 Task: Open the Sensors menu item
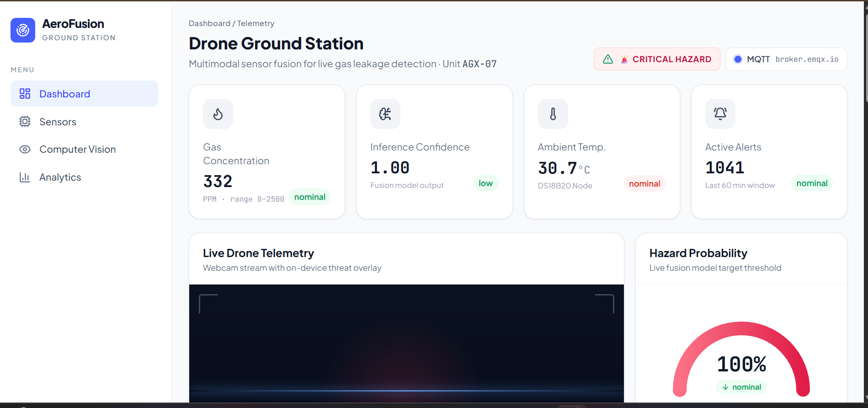[x=84, y=122]
